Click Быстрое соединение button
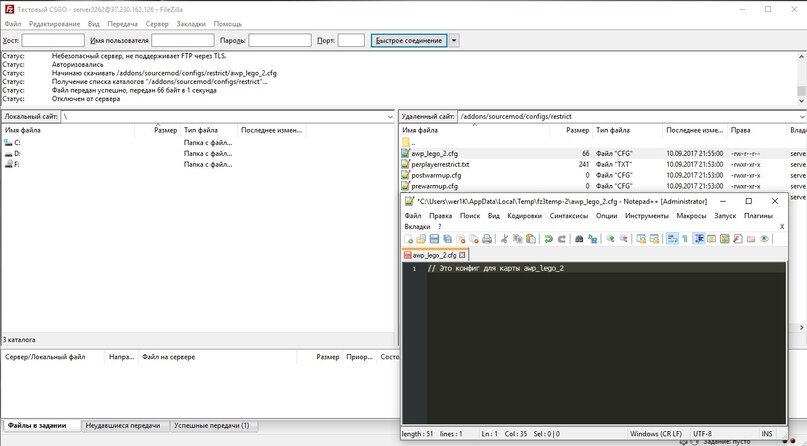This screenshot has width=807, height=446. click(409, 40)
